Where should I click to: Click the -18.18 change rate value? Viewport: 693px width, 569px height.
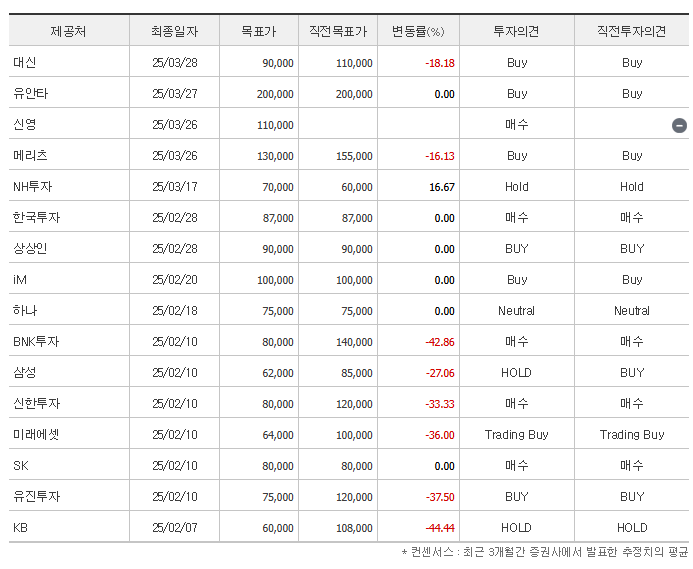[x=440, y=63]
